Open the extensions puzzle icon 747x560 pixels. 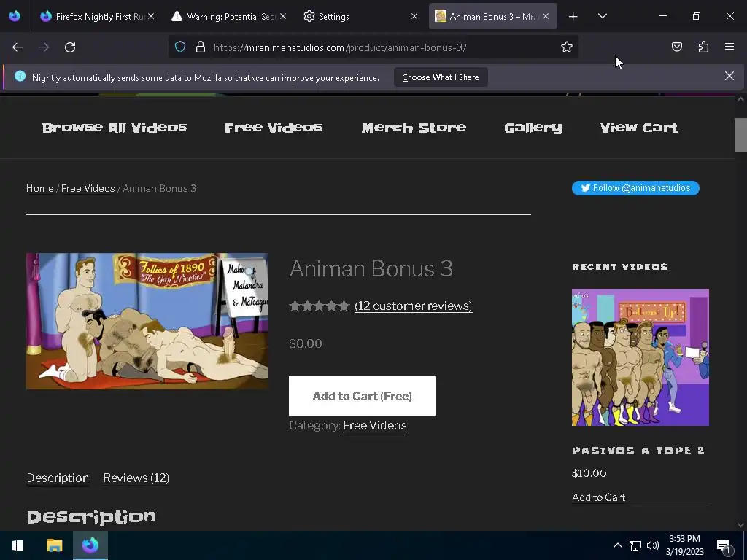(703, 47)
